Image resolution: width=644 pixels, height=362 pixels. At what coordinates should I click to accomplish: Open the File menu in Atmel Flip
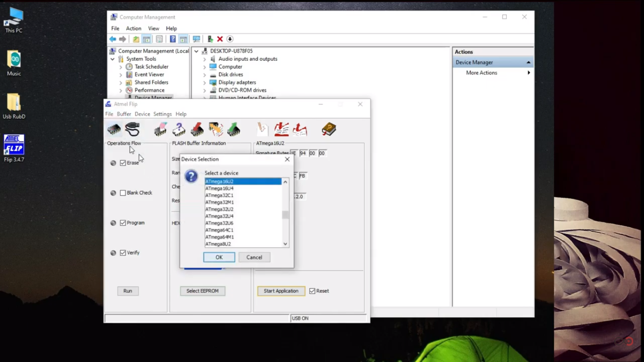pos(109,114)
